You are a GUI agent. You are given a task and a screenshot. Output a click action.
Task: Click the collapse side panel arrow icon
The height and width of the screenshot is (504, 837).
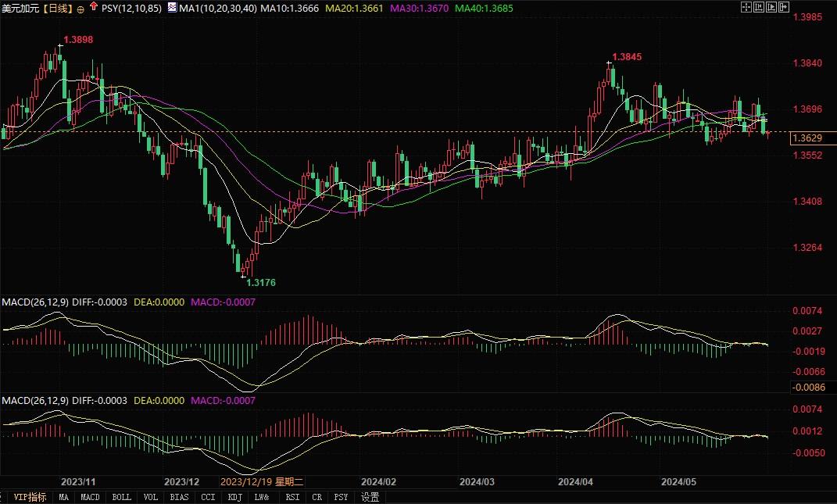(784, 7)
